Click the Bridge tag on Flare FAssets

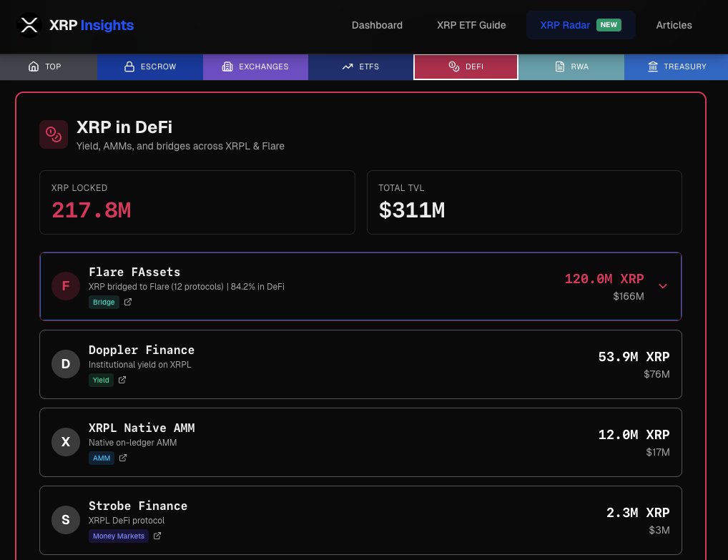pos(104,303)
